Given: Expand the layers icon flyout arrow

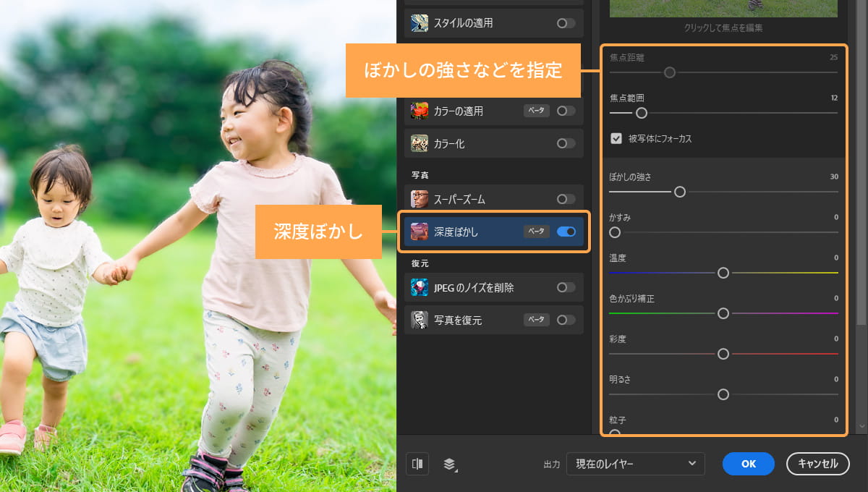Looking at the screenshot, I should [x=456, y=470].
